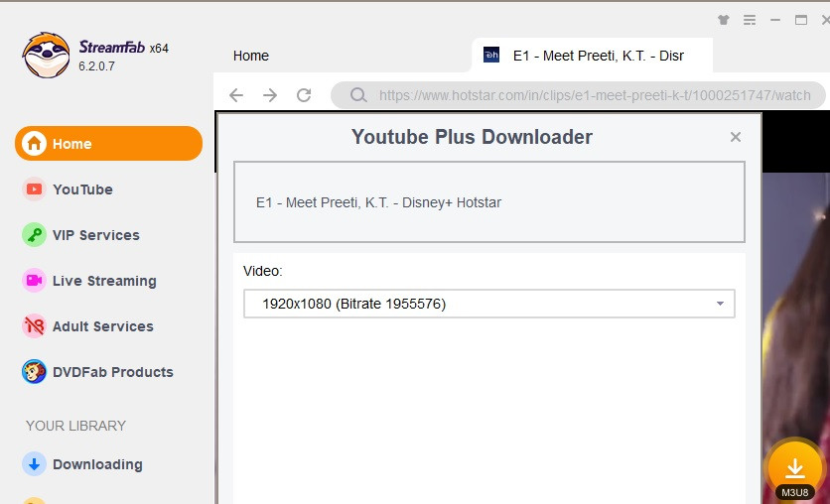
Task: Click the StreamFab sloth logo
Action: 46,56
